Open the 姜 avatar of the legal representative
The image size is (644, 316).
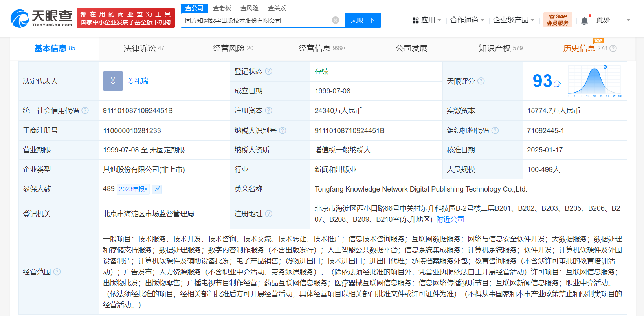click(x=113, y=81)
